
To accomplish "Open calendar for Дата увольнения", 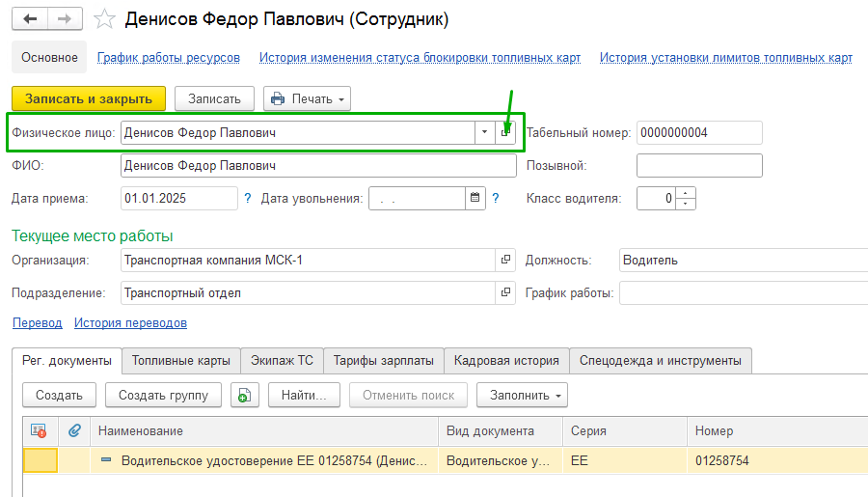I will tap(475, 199).
